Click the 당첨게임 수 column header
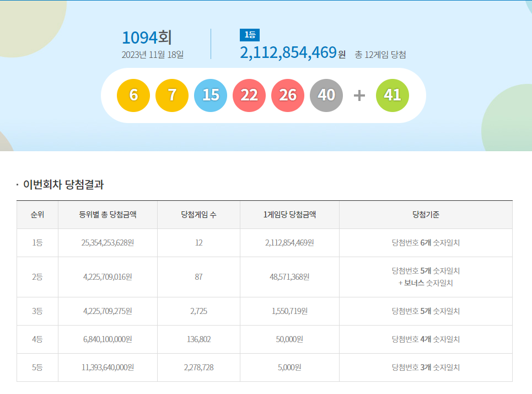The image size is (532, 394). [198, 215]
